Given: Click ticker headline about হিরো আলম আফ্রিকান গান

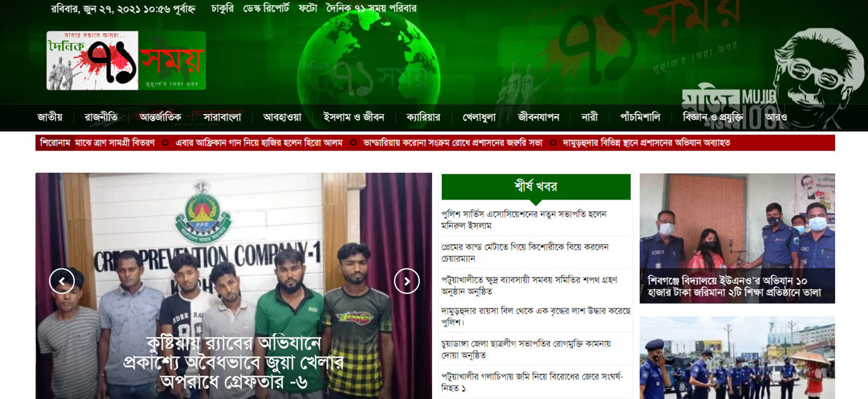Looking at the screenshot, I should (x=259, y=143).
